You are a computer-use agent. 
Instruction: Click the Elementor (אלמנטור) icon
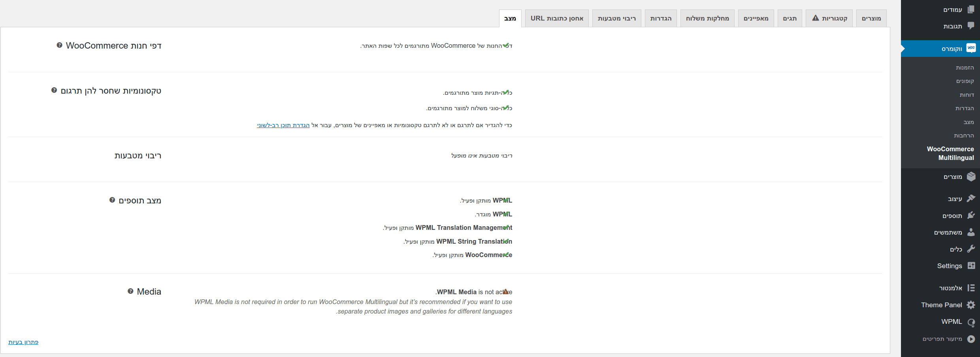(x=971, y=288)
